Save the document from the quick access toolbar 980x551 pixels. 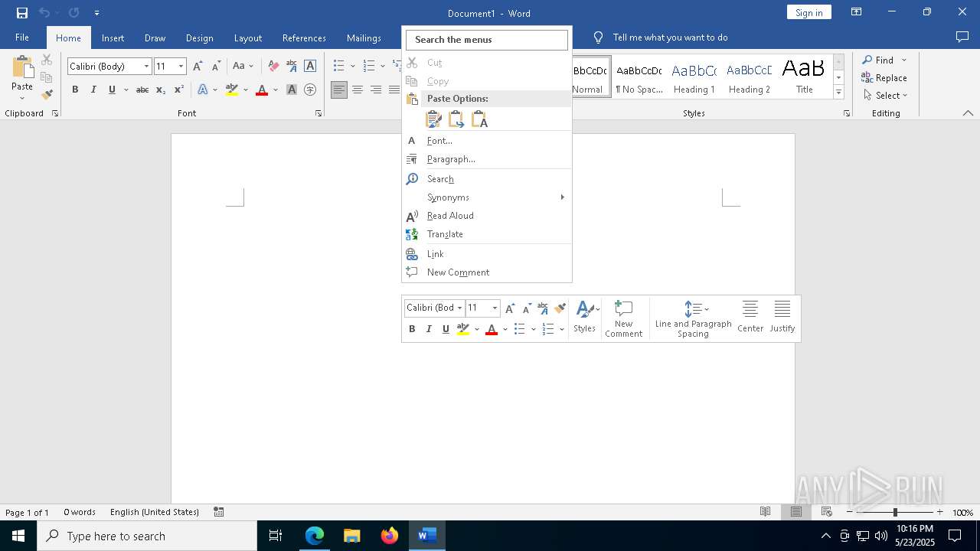pos(22,13)
